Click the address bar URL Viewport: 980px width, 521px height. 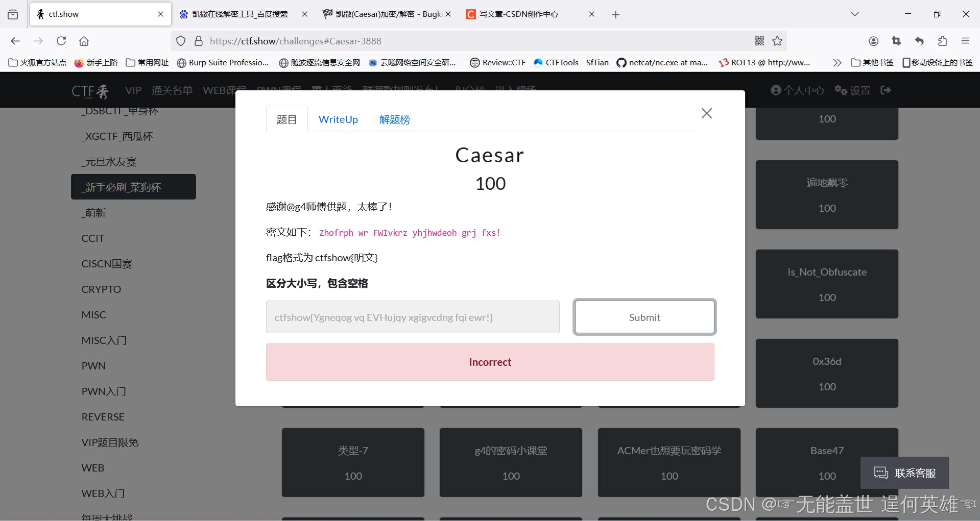pyautogui.click(x=295, y=41)
